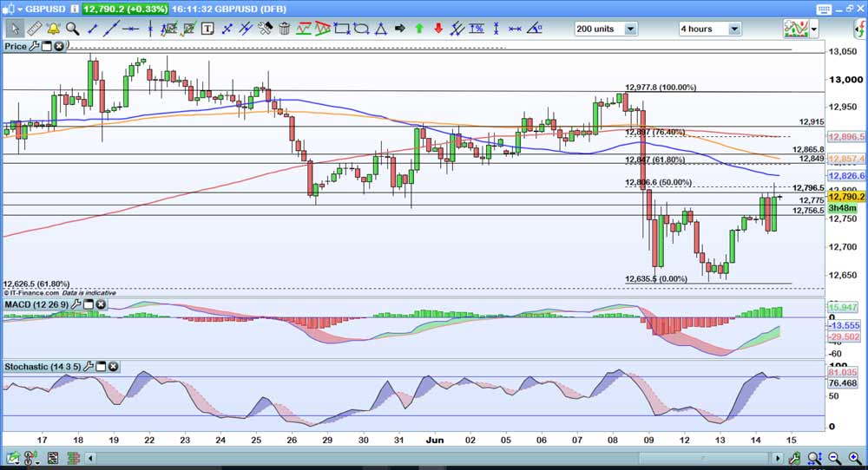Open Stochastic indicator wrench settings

88,367
